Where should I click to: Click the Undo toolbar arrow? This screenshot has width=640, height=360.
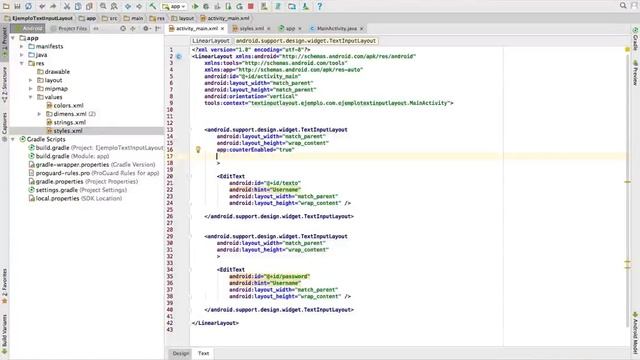coord(42,6)
